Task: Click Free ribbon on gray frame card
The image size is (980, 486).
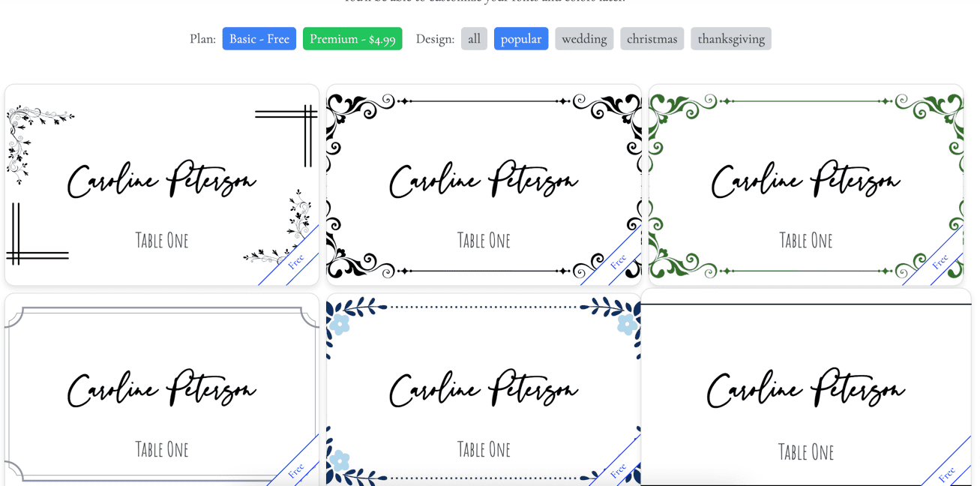Action: (x=295, y=469)
